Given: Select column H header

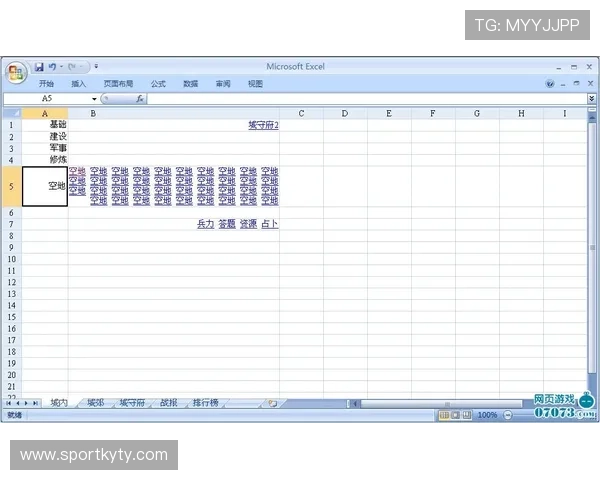Looking at the screenshot, I should point(521,114).
